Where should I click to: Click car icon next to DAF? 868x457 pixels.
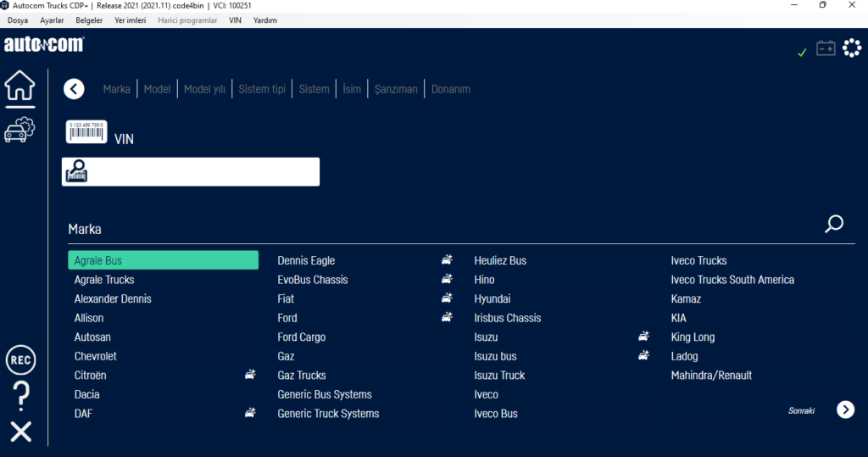coord(250,413)
